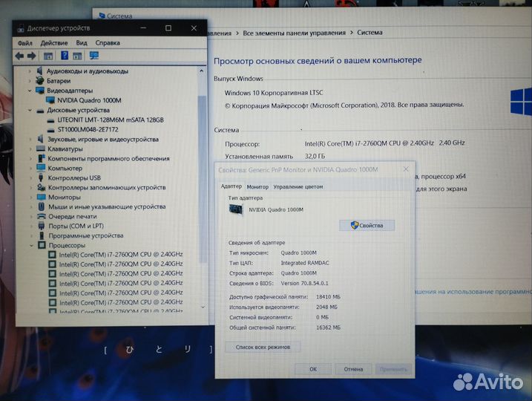Select the Адаптер tab
The height and width of the screenshot is (401, 532).
pos(231,186)
